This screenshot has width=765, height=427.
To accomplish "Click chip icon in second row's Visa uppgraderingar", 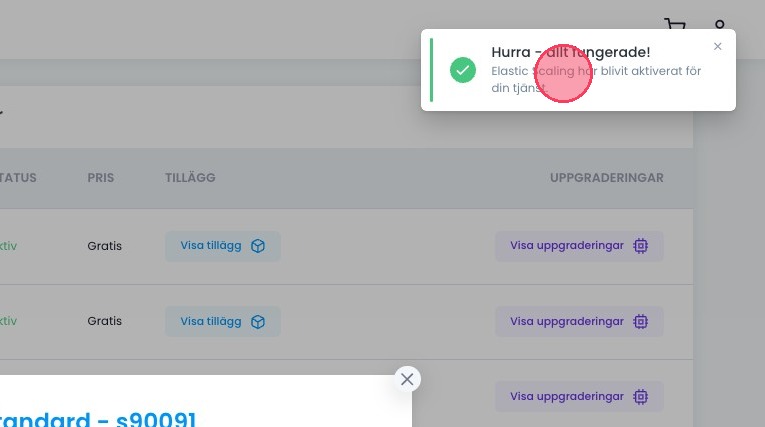I will point(641,322).
